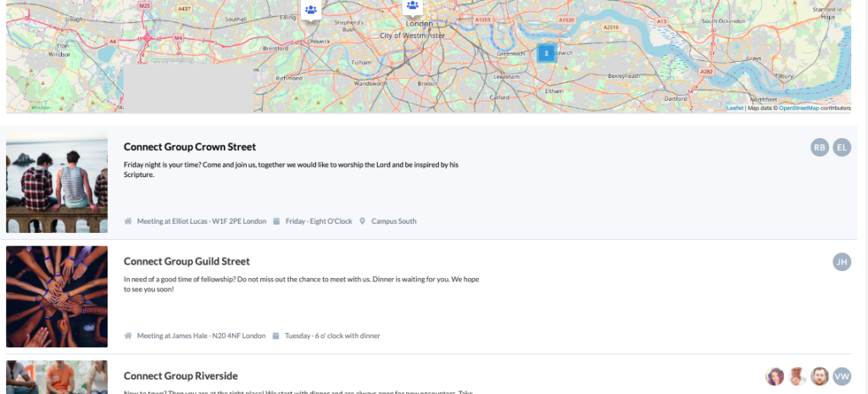Click calendar icon beside Tuesday - 6 o' clock
Image resolution: width=868 pixels, height=394 pixels.
275,336
